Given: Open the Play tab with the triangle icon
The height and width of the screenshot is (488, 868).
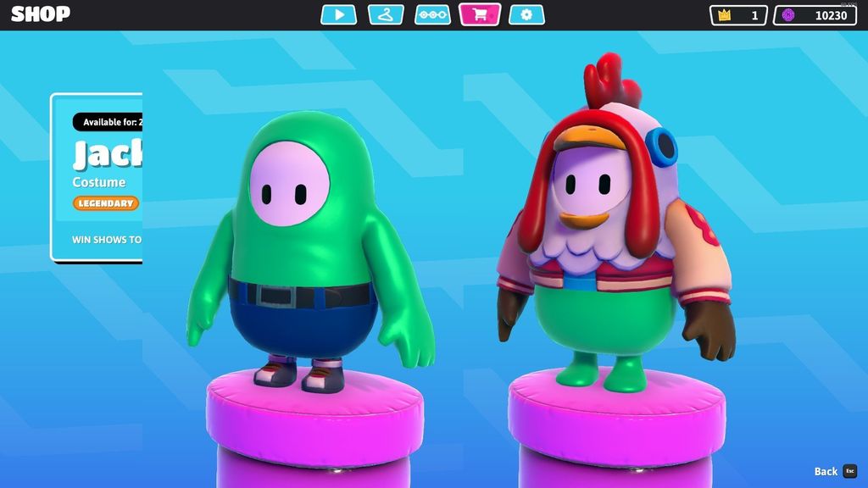Looking at the screenshot, I should [338, 15].
